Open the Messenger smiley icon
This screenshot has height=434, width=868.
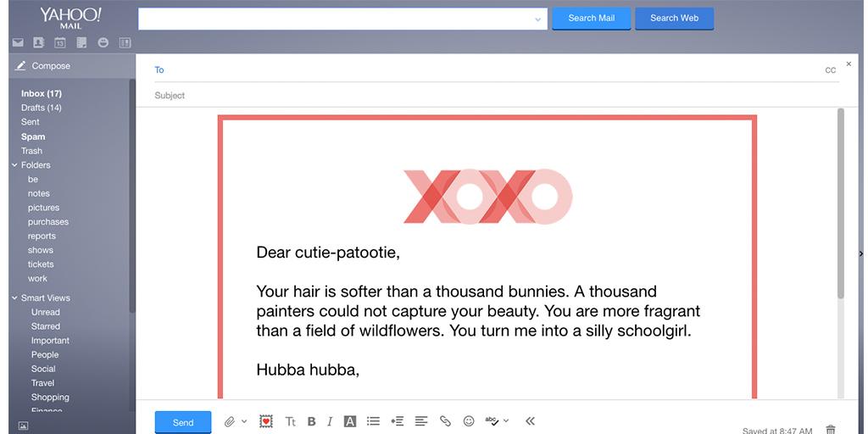coord(103,42)
